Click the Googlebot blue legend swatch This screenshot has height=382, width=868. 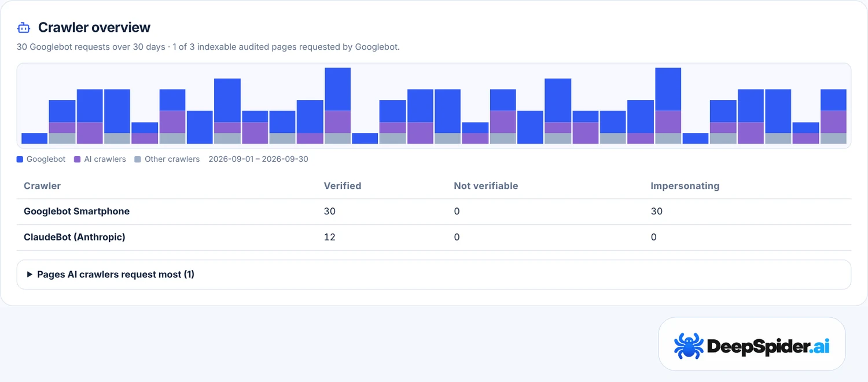tap(20, 159)
